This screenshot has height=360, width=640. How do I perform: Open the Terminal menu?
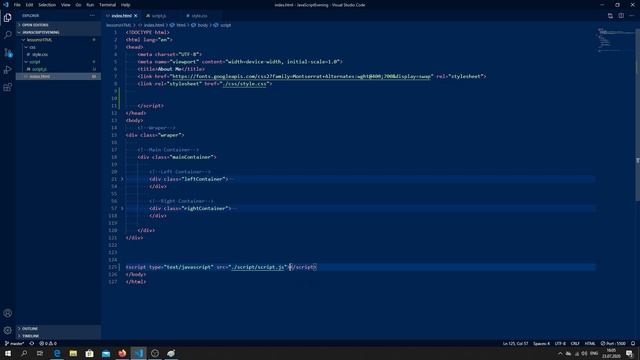107,5
